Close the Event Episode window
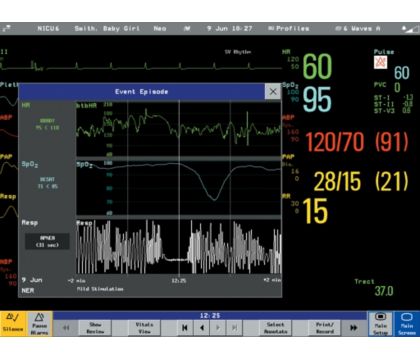420x360 pixels. 273,91
